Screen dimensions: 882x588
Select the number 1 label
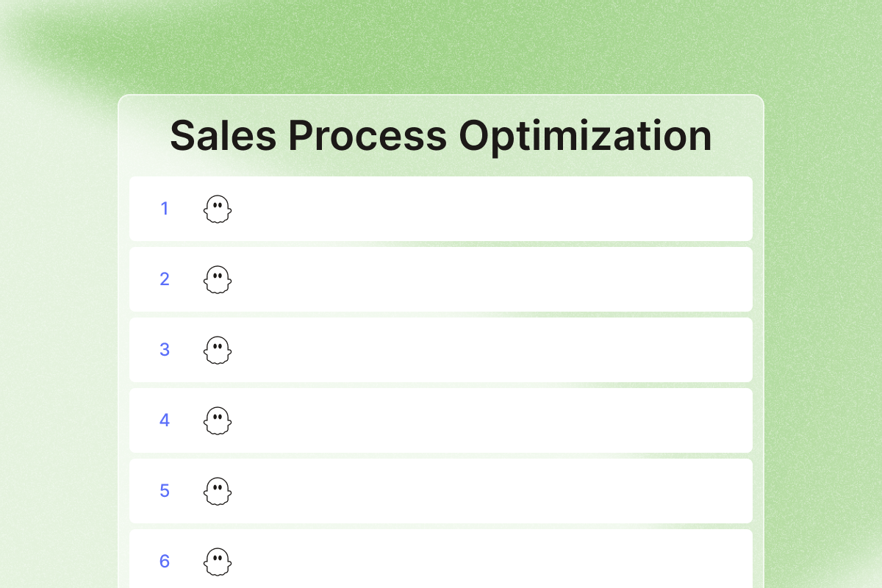pyautogui.click(x=165, y=209)
